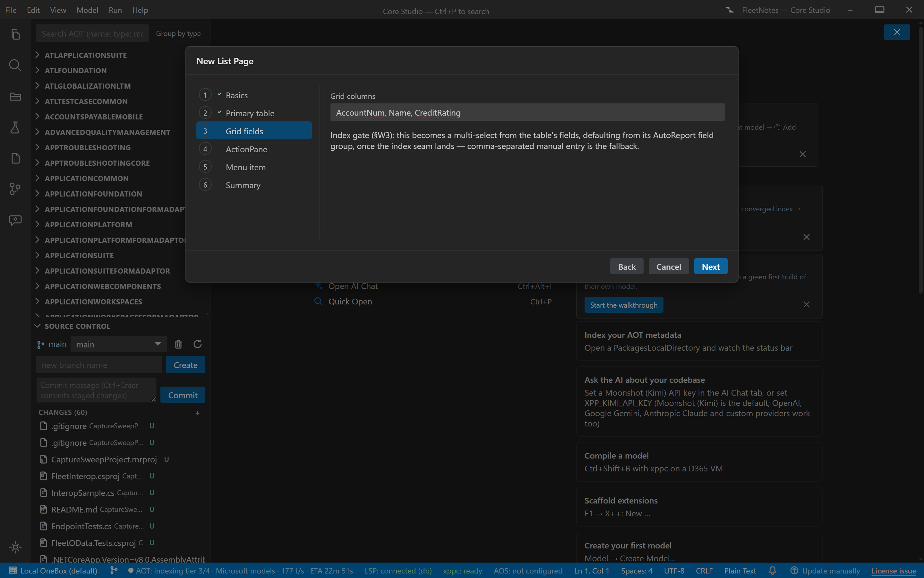Screen dimensions: 924x578
Task: Click Next in the New List Page dialog
Action: coord(711,267)
